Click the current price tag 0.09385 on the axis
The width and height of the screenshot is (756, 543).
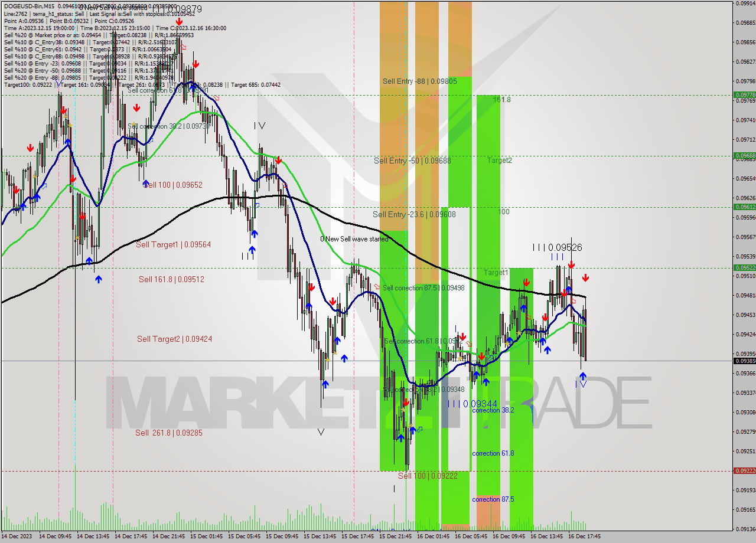tap(745, 361)
